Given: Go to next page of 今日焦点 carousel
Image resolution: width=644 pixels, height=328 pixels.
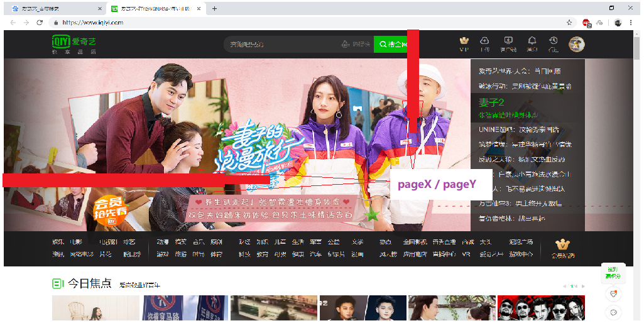Looking at the screenshot, I should pyautogui.click(x=583, y=286).
